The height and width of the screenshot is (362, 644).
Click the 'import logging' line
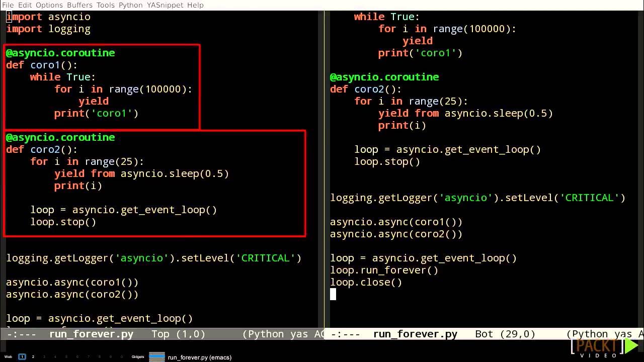point(48,29)
